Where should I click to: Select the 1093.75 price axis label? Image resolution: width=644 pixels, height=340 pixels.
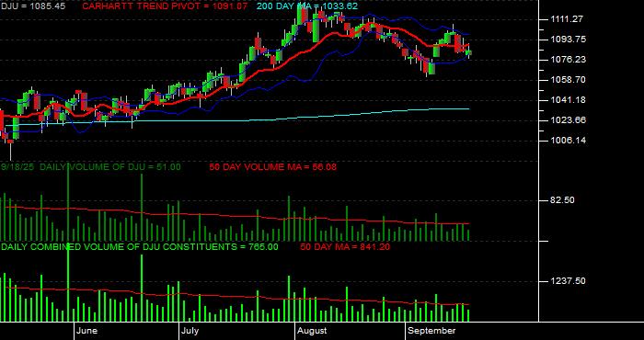(569, 40)
